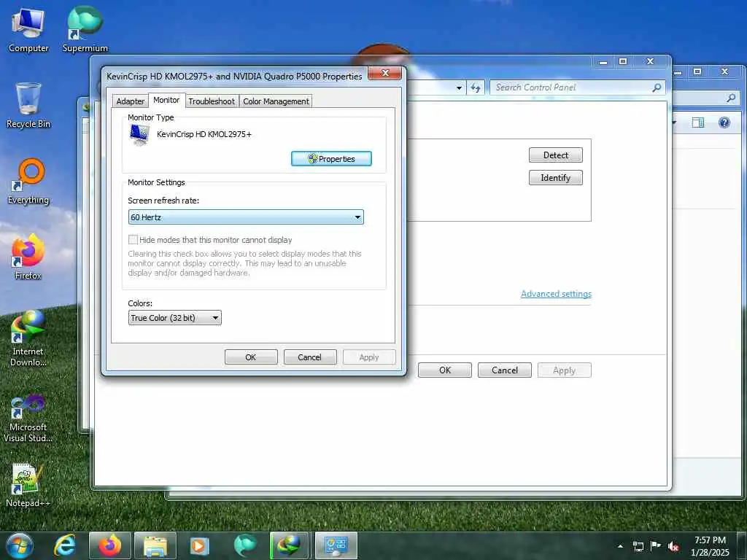The width and height of the screenshot is (747, 560).
Task: Click OK in the monitor properties dialog
Action: (x=251, y=357)
